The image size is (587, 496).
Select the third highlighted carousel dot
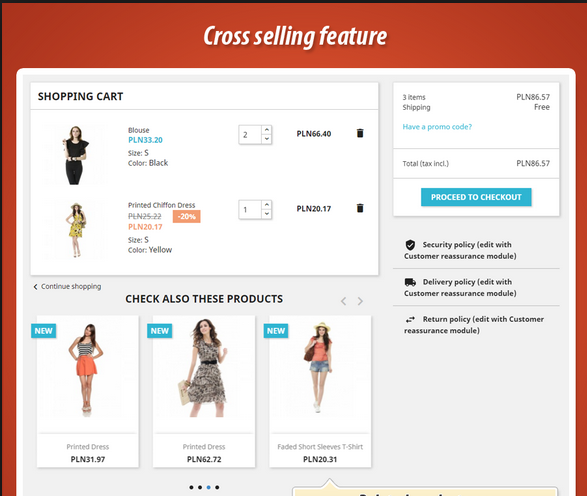[209, 487]
